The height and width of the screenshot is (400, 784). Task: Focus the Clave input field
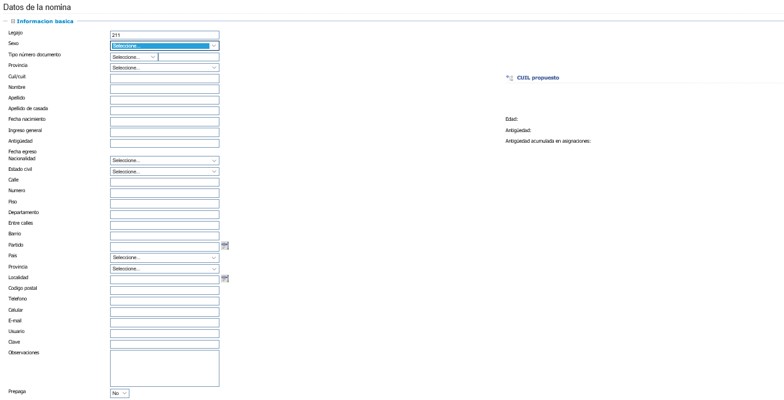coord(164,344)
